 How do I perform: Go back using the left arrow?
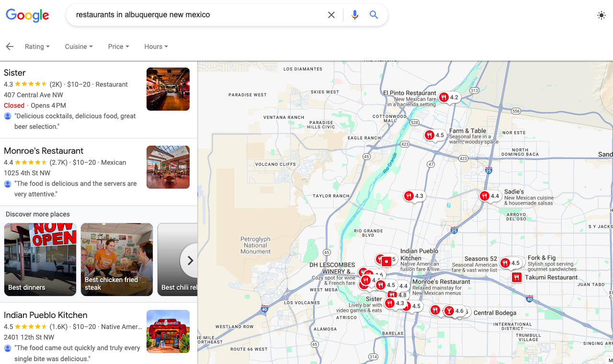[x=10, y=46]
